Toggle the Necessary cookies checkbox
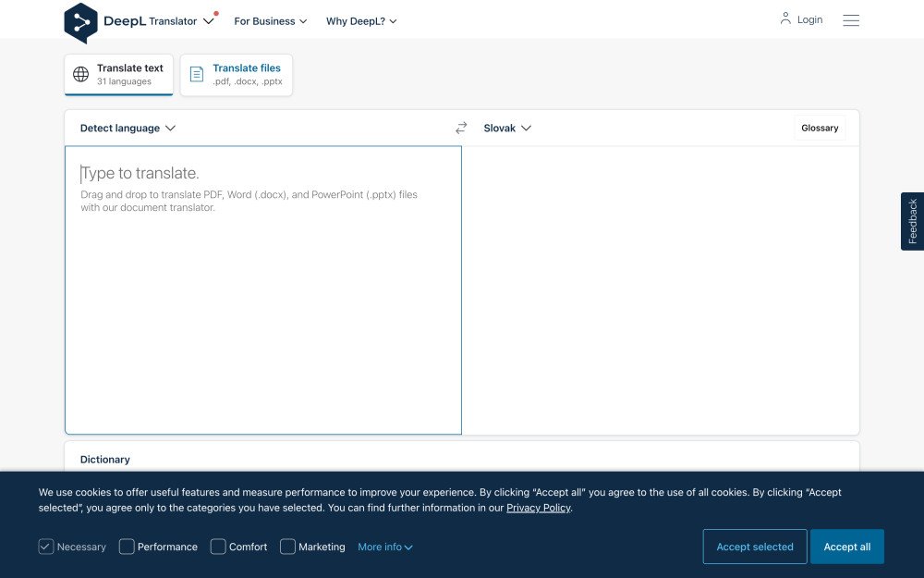Screen dimensions: 924x578 [46, 547]
